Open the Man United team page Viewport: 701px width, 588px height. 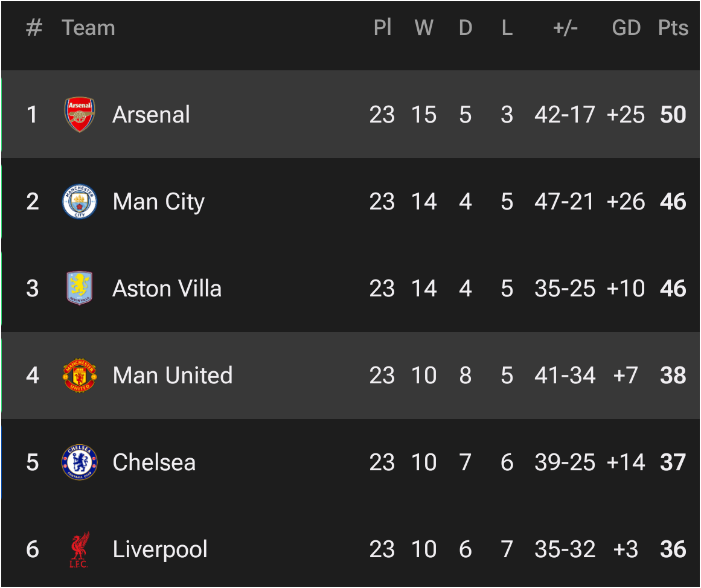click(172, 375)
